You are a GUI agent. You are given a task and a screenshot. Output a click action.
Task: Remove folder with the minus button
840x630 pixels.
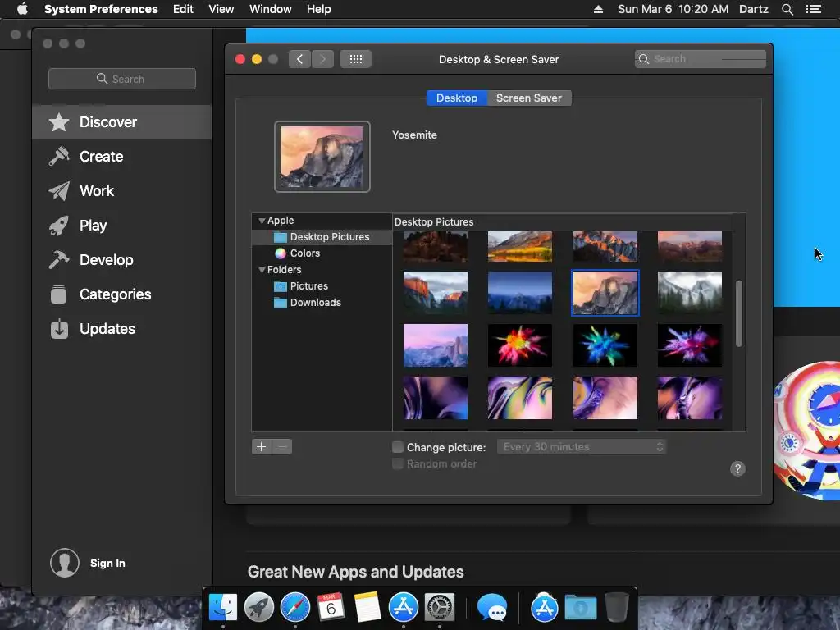tap(282, 447)
